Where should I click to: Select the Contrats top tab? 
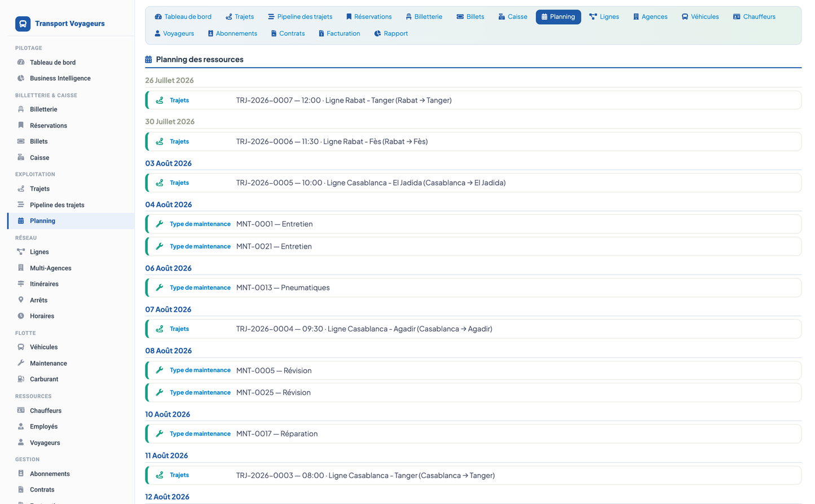(x=288, y=34)
